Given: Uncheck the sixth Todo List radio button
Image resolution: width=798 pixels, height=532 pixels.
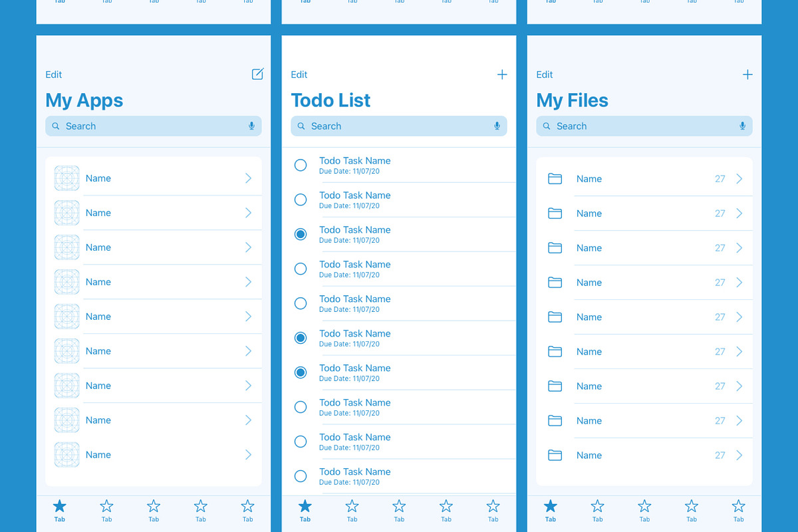Looking at the screenshot, I should point(301,338).
